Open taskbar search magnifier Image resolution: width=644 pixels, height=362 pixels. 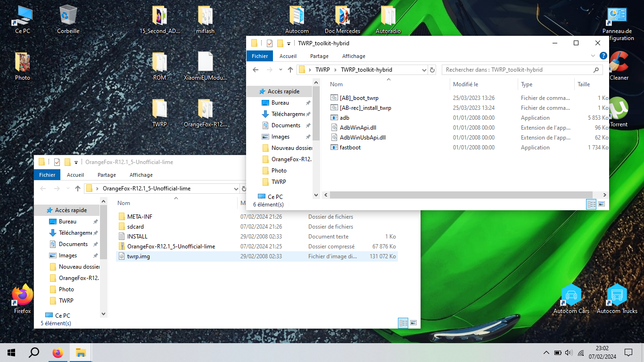pos(34,353)
